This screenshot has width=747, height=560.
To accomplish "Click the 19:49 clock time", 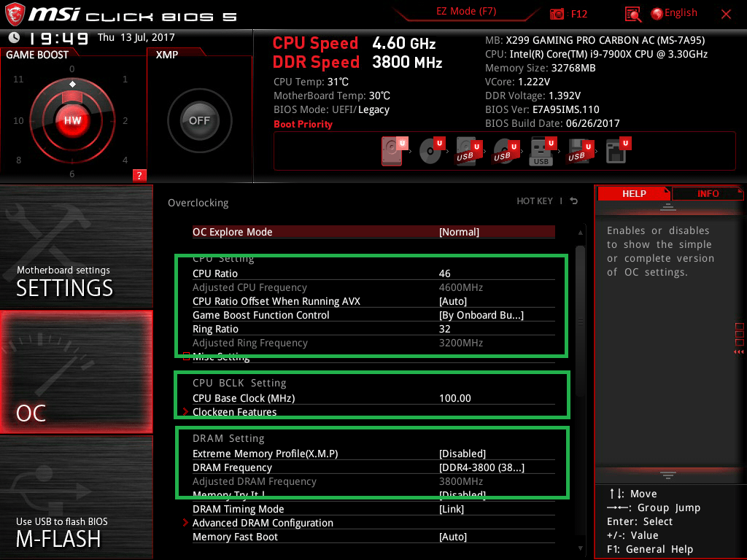I will click(58, 38).
